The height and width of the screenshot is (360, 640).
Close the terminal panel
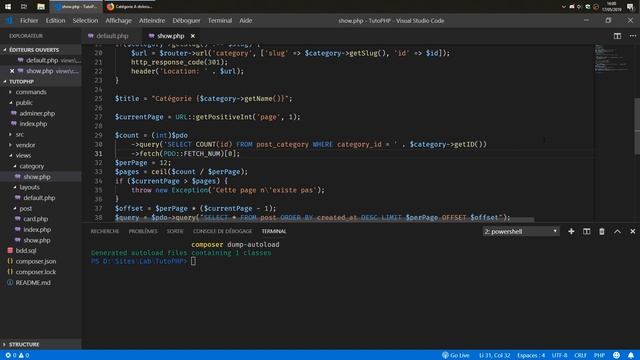(633, 231)
